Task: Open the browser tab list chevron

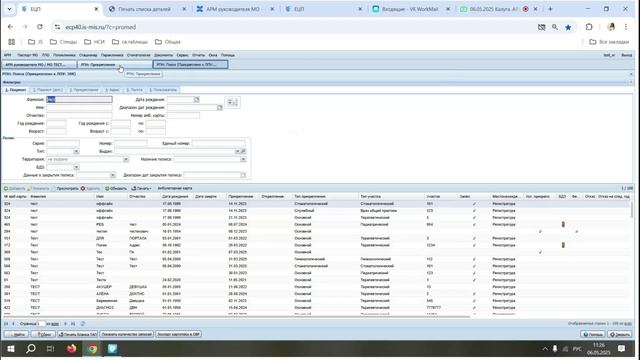Action: 9,9
